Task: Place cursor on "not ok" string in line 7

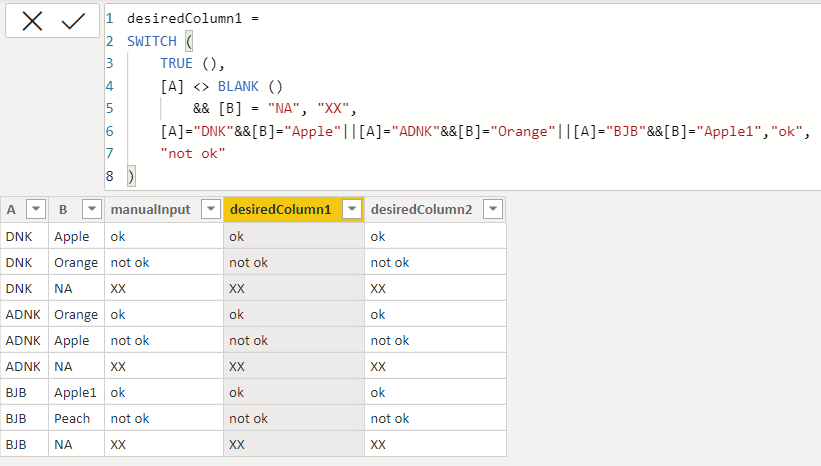Action: click(193, 153)
